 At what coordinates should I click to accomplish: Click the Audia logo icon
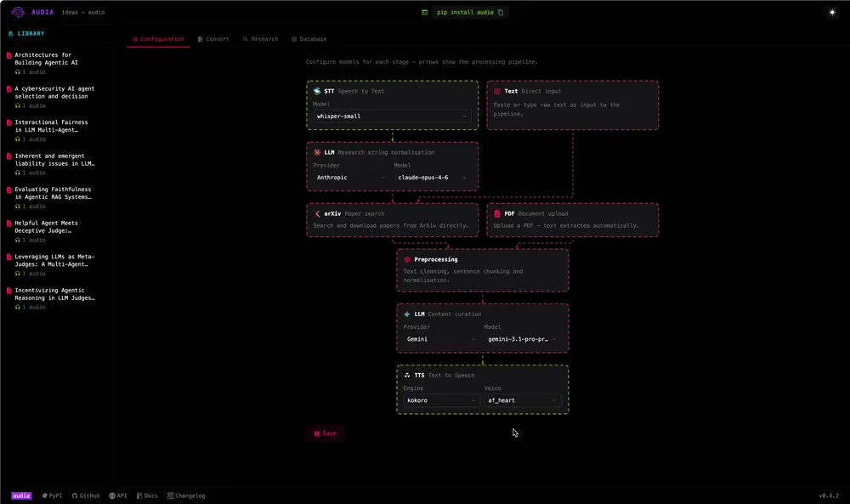coord(17,12)
